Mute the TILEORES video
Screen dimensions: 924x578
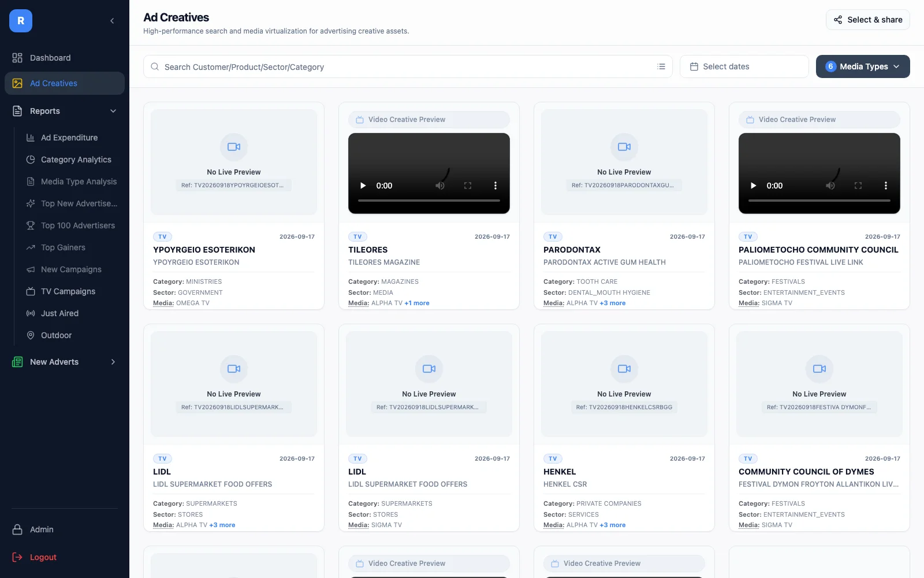click(x=440, y=186)
